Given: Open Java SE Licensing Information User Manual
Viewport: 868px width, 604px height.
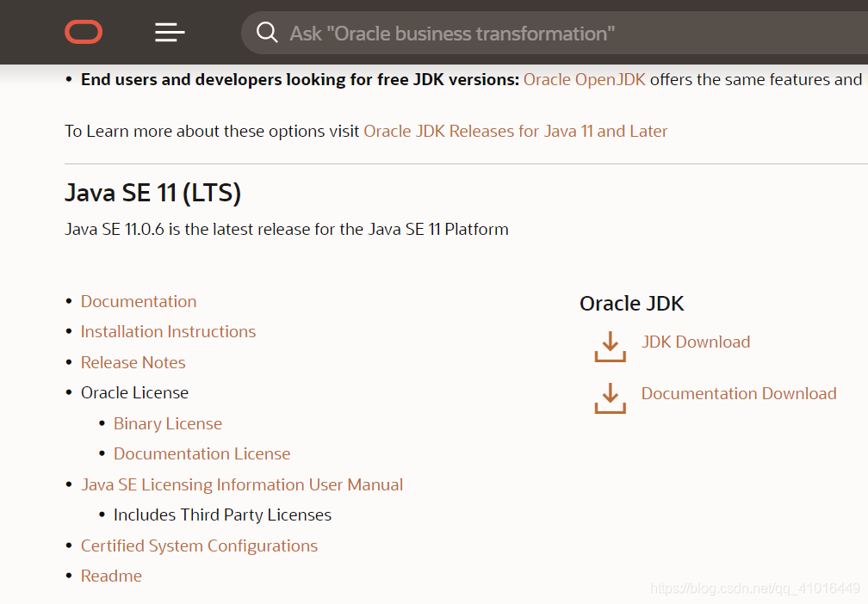Looking at the screenshot, I should pyautogui.click(x=242, y=484).
